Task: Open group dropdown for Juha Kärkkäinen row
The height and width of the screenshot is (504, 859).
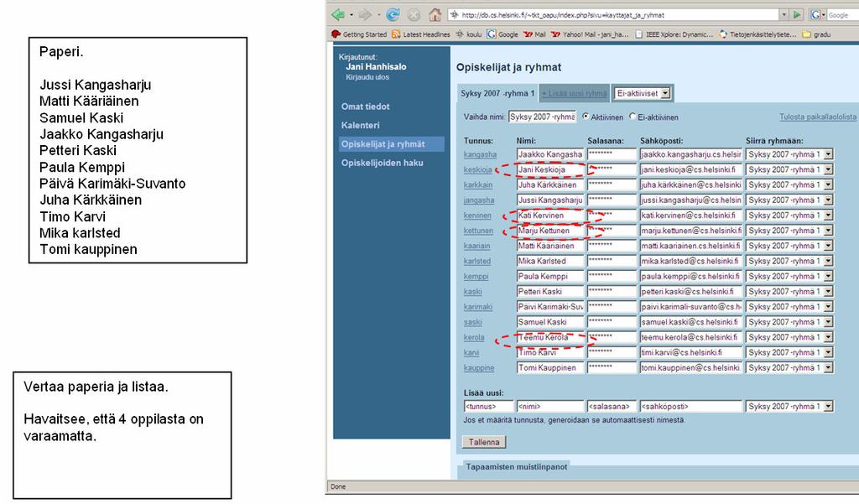Action: (828, 185)
